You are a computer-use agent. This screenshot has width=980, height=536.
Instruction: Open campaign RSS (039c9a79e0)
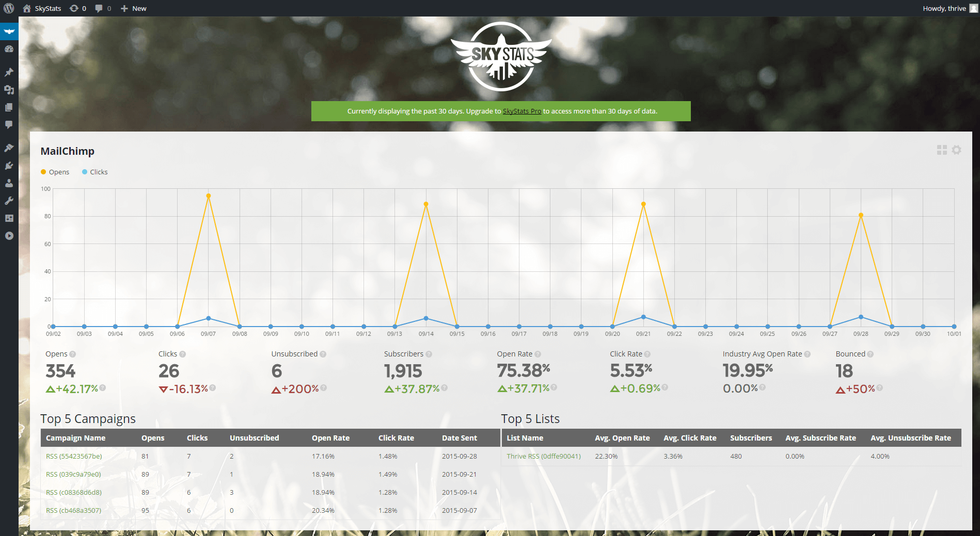click(73, 475)
